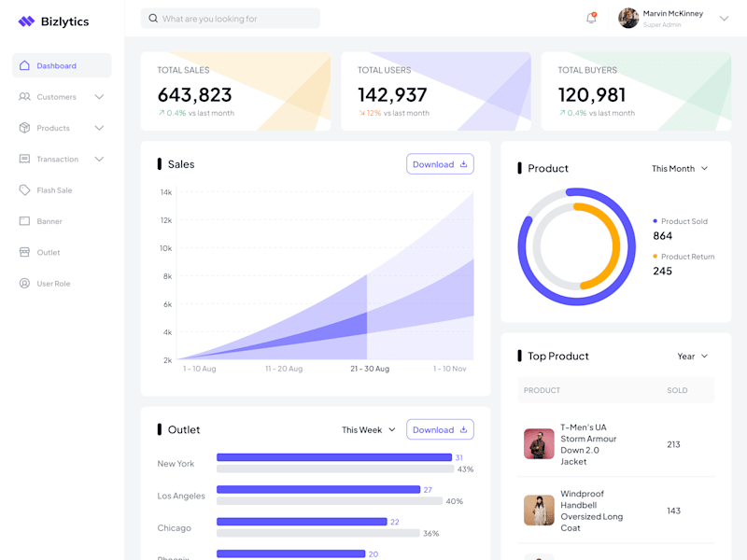Click the Flash Sale tag icon
The width and height of the screenshot is (747, 560).
tap(25, 190)
